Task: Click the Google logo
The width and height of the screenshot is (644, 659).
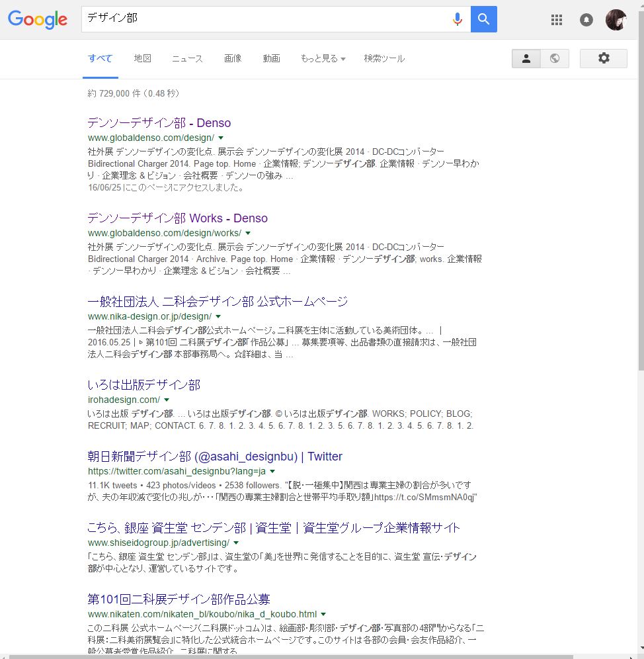Action: [38, 19]
